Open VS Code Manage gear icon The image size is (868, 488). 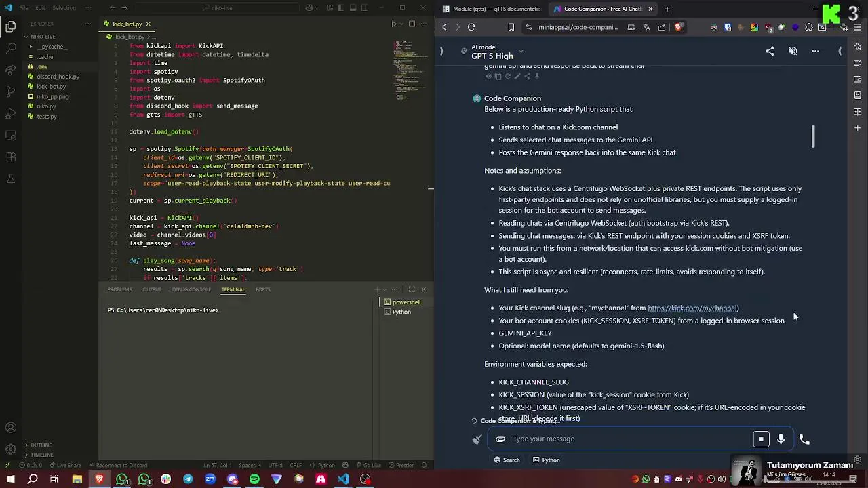(x=11, y=449)
